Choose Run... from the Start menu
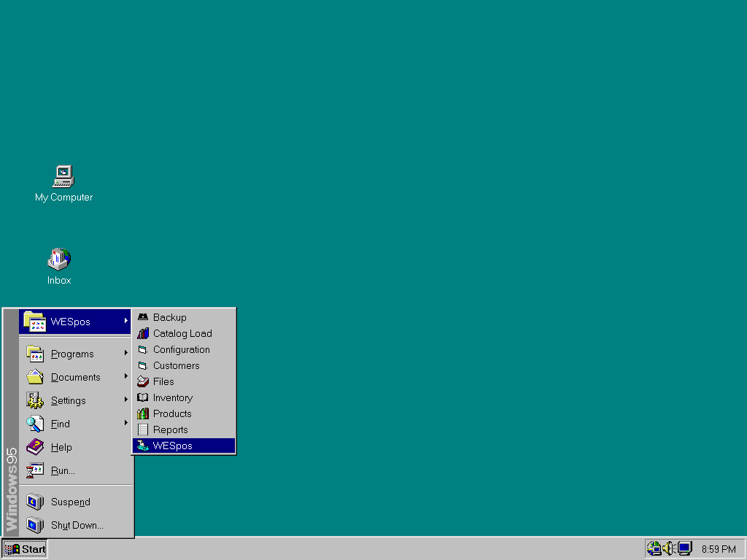 pyautogui.click(x=76, y=470)
